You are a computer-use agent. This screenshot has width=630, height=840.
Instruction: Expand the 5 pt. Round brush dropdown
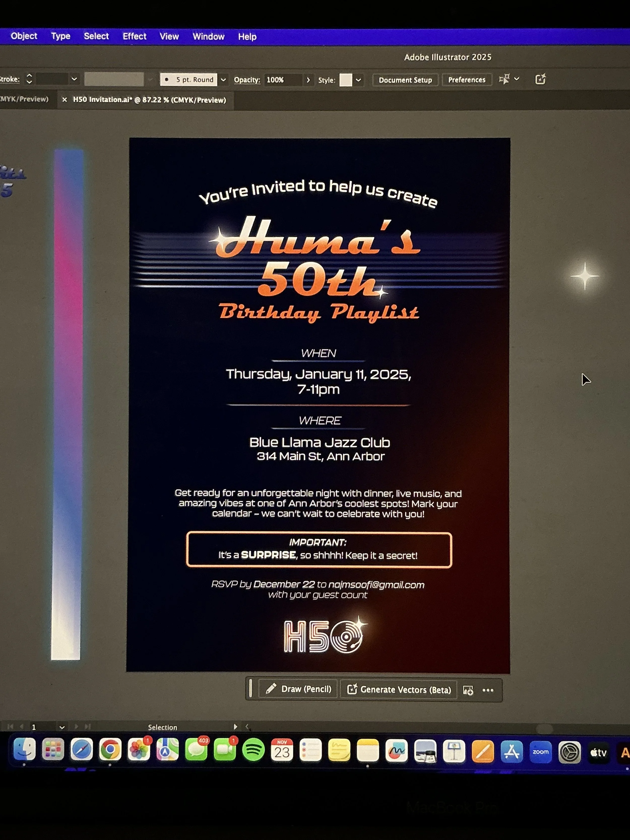tap(223, 80)
